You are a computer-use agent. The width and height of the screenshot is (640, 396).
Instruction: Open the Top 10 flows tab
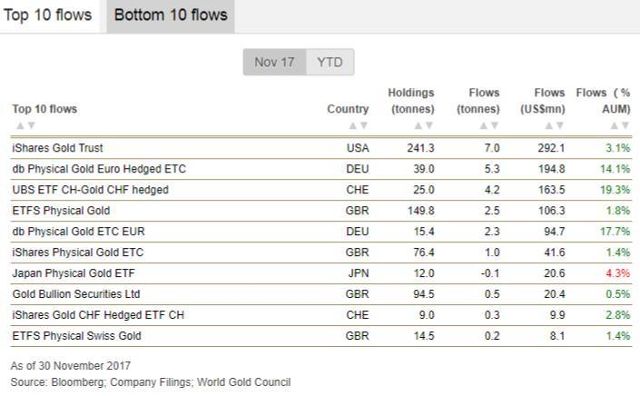coord(48,16)
